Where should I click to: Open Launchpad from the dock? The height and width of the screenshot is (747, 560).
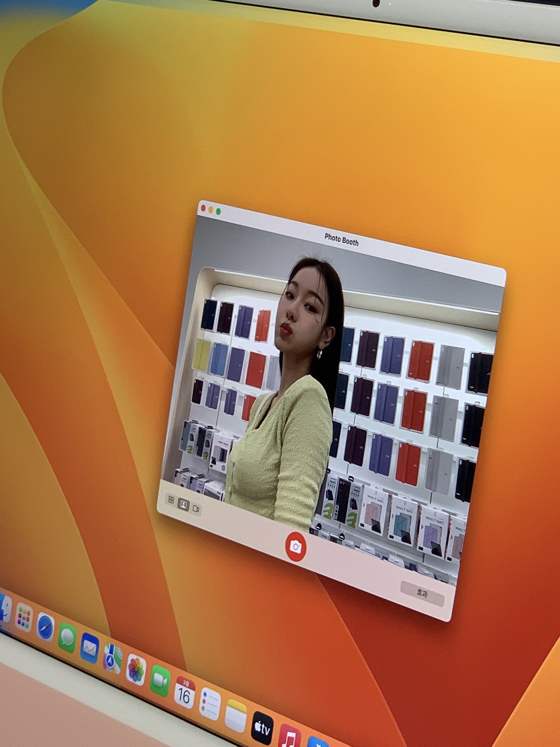pyautogui.click(x=24, y=617)
